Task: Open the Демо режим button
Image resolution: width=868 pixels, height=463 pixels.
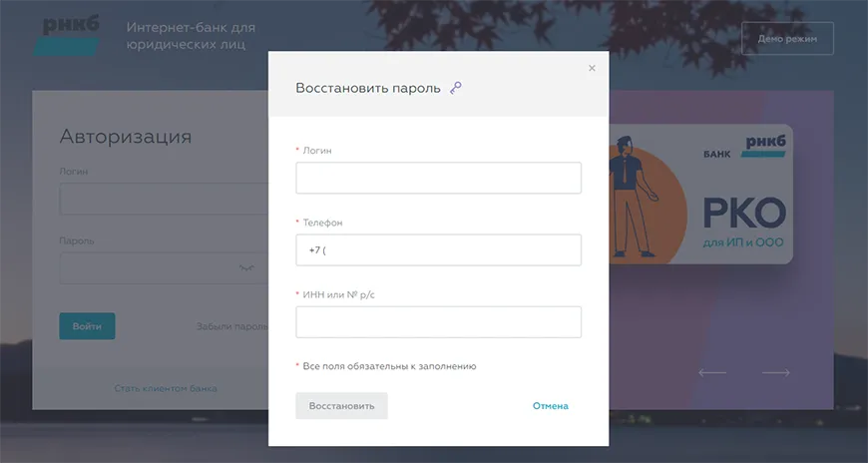Action: [x=787, y=39]
